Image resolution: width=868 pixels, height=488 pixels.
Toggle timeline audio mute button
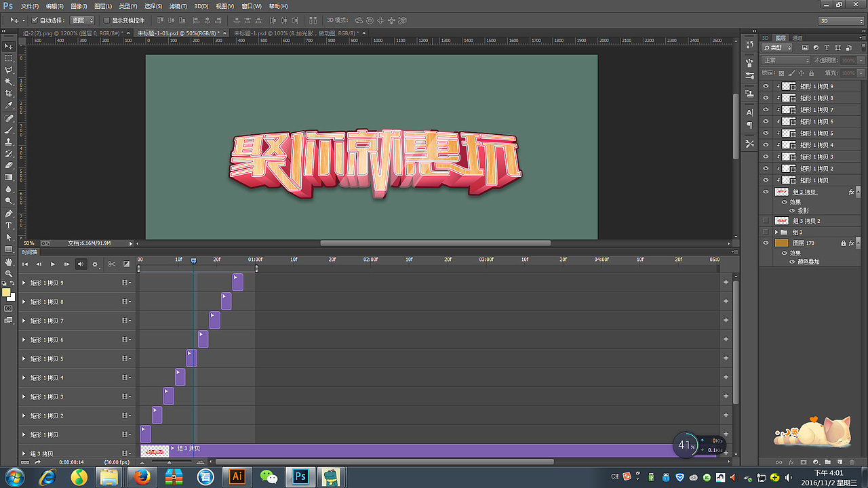click(x=81, y=264)
